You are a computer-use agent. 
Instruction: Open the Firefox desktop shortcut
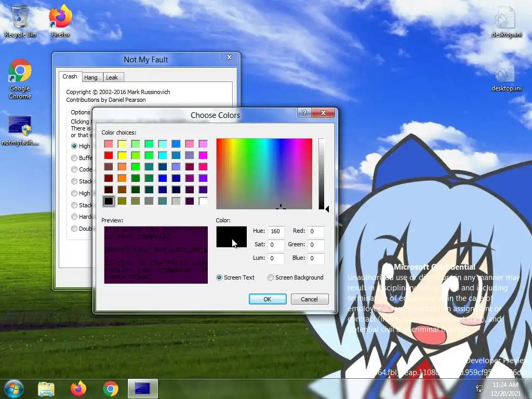coord(60,21)
